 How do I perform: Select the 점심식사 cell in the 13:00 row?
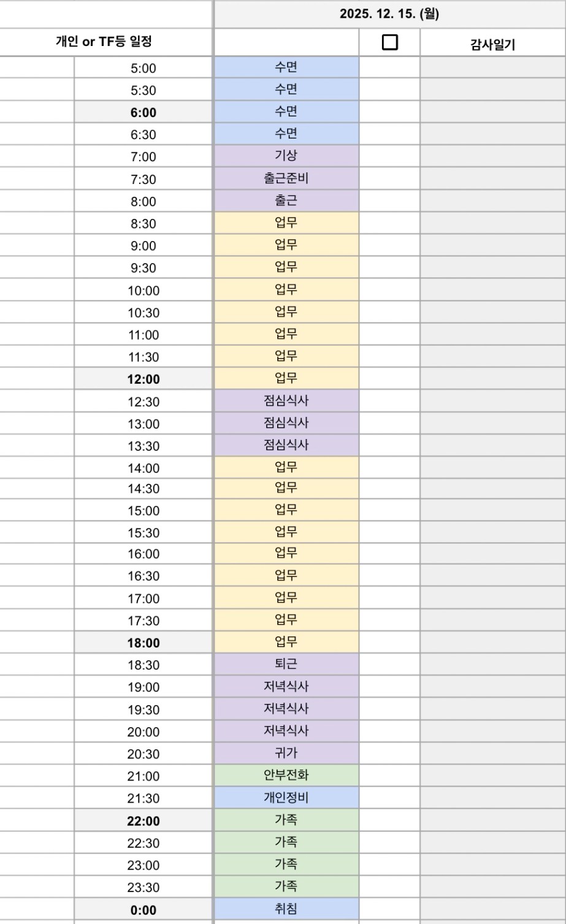point(286,423)
